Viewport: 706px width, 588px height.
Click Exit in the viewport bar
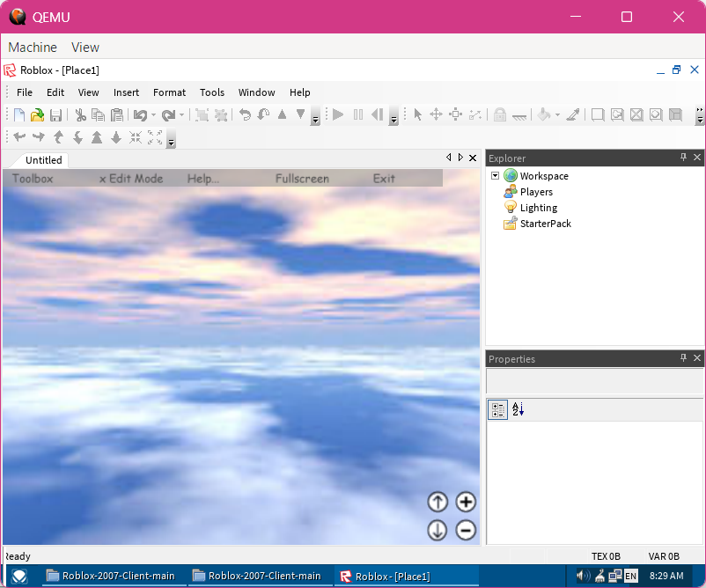[x=384, y=179]
